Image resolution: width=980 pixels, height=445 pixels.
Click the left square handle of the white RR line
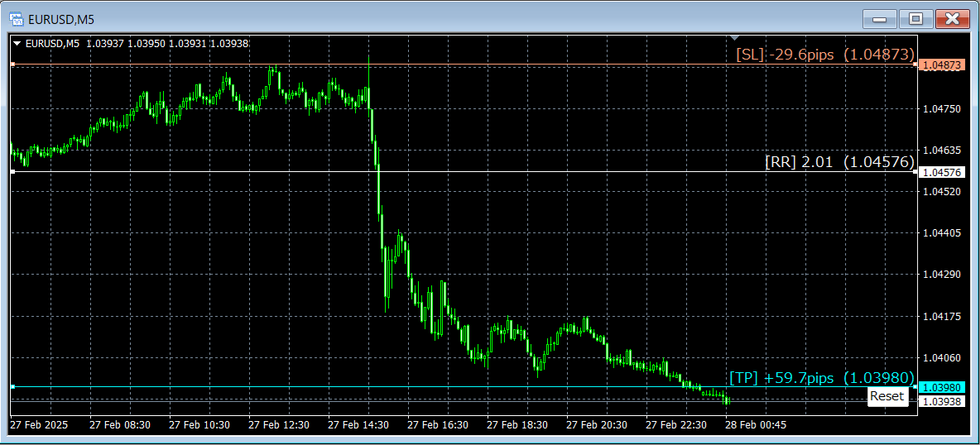pos(12,171)
